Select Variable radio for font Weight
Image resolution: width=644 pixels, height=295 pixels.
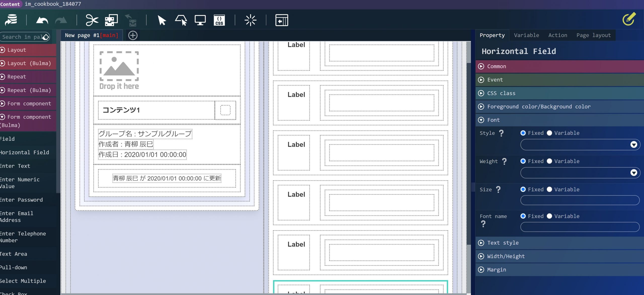coord(549,161)
